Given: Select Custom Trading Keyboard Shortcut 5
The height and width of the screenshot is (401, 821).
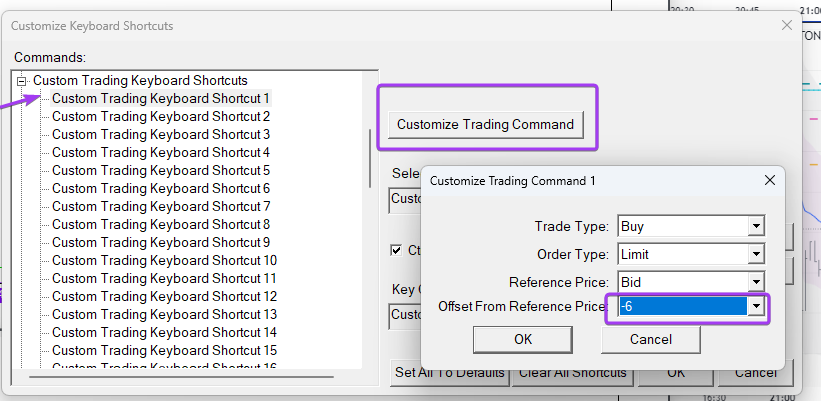Looking at the screenshot, I should click(x=160, y=170).
